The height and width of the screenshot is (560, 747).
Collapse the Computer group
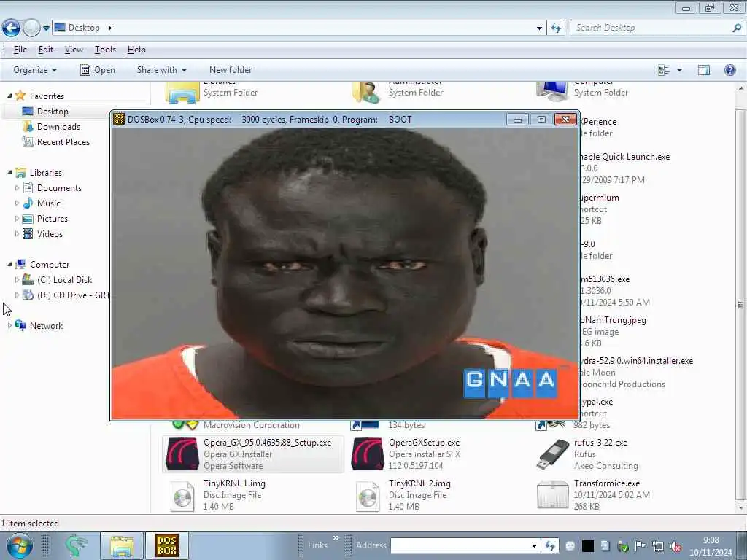pyautogui.click(x=9, y=264)
